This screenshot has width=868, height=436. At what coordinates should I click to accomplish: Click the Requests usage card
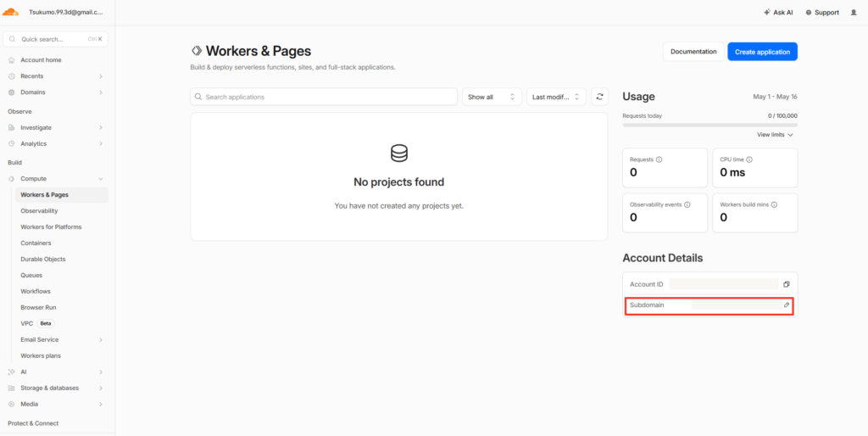pos(665,168)
